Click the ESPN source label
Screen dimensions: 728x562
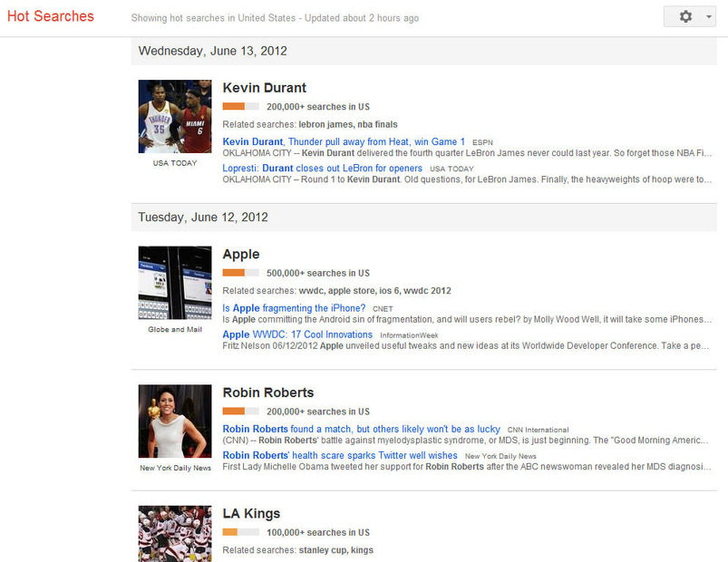482,142
